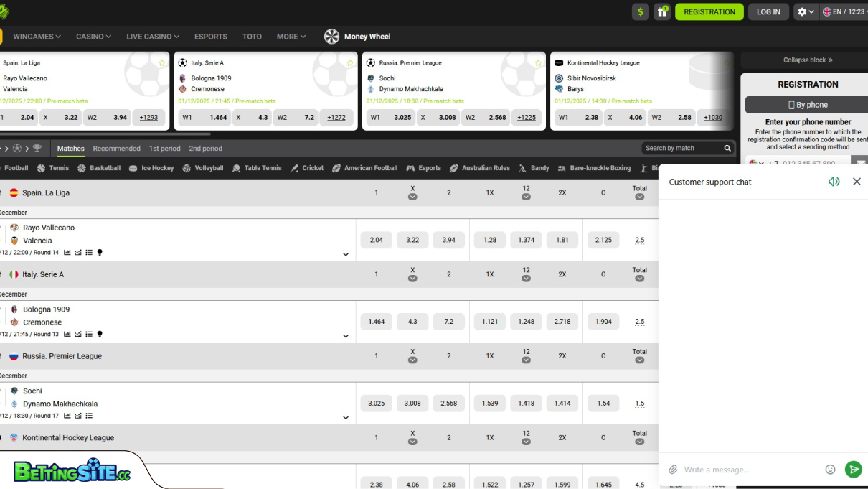Open the gift bonuses icon
The height and width of the screenshot is (489, 868).
[662, 11]
